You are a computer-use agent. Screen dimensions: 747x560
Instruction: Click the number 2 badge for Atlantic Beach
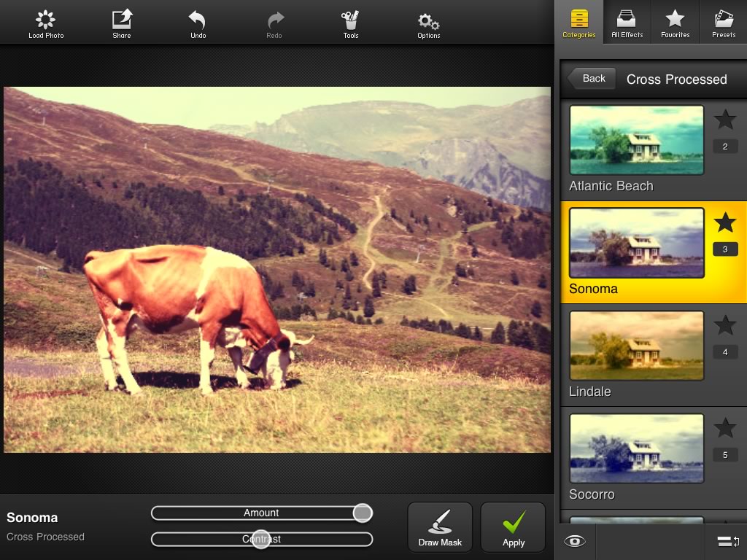(725, 147)
